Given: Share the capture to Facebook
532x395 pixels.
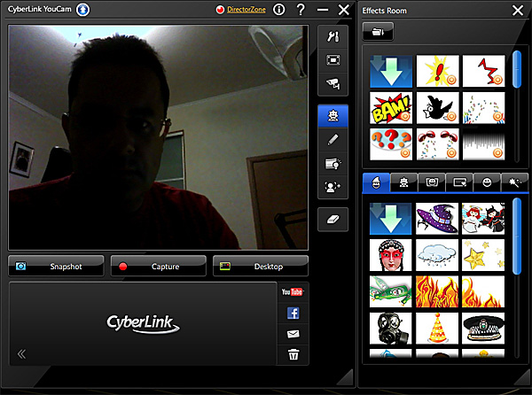Looking at the screenshot, I should pos(293,313).
